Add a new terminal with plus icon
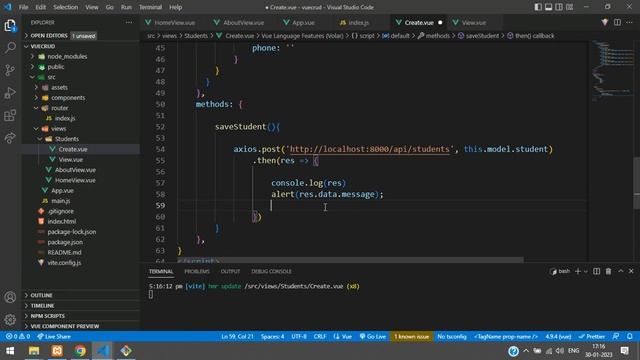Image resolution: width=640 pixels, height=360 pixels. [578, 271]
